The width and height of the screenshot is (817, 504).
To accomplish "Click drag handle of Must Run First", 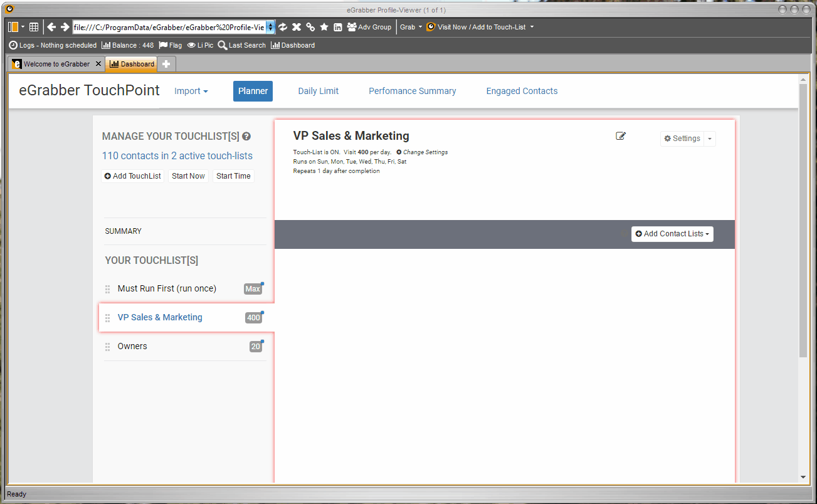I will (107, 289).
